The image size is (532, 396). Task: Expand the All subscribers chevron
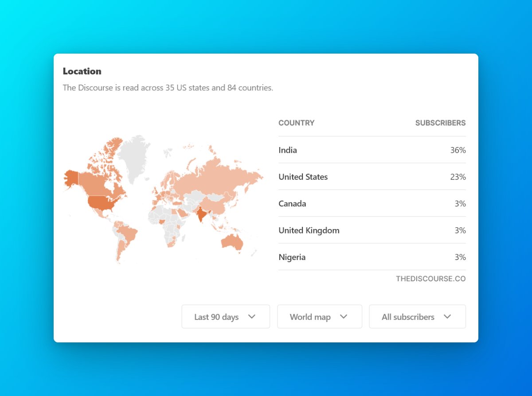[448, 317]
